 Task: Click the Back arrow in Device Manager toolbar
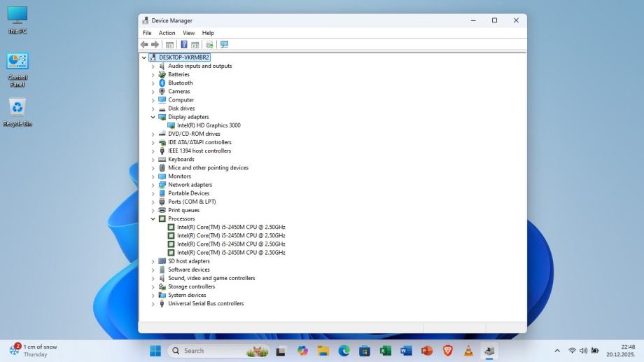pyautogui.click(x=144, y=44)
